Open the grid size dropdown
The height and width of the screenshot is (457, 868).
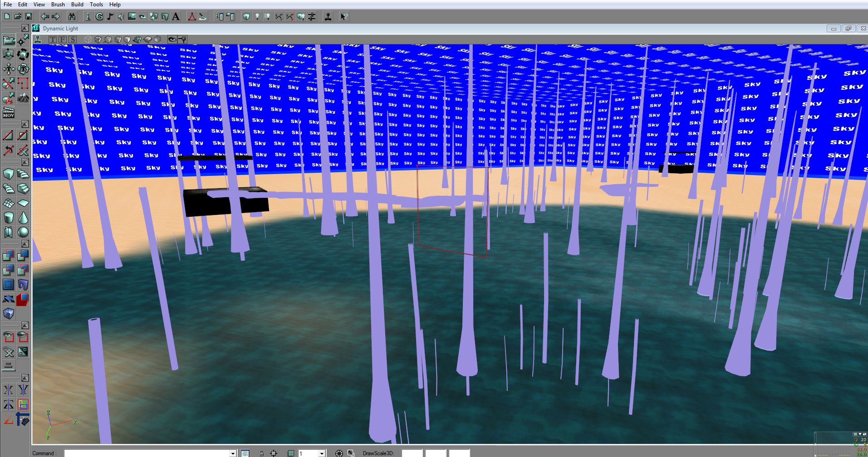(x=322, y=453)
